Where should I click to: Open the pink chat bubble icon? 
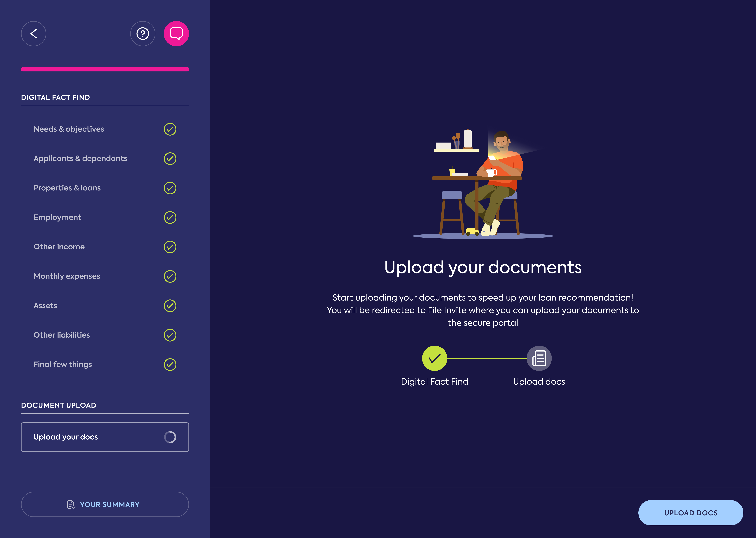click(x=176, y=33)
